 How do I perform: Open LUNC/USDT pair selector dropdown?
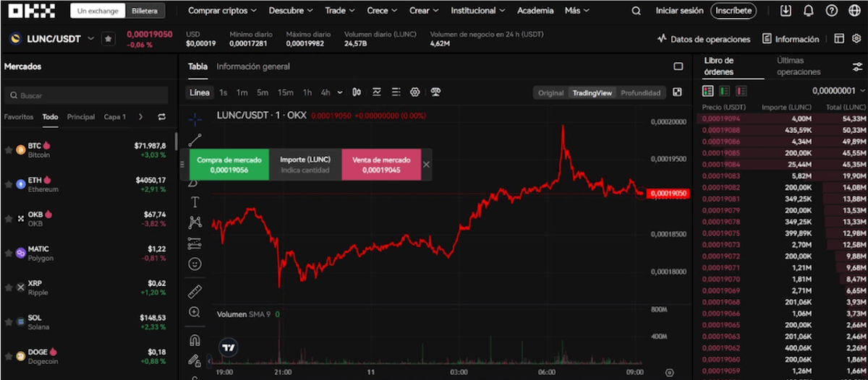90,39
